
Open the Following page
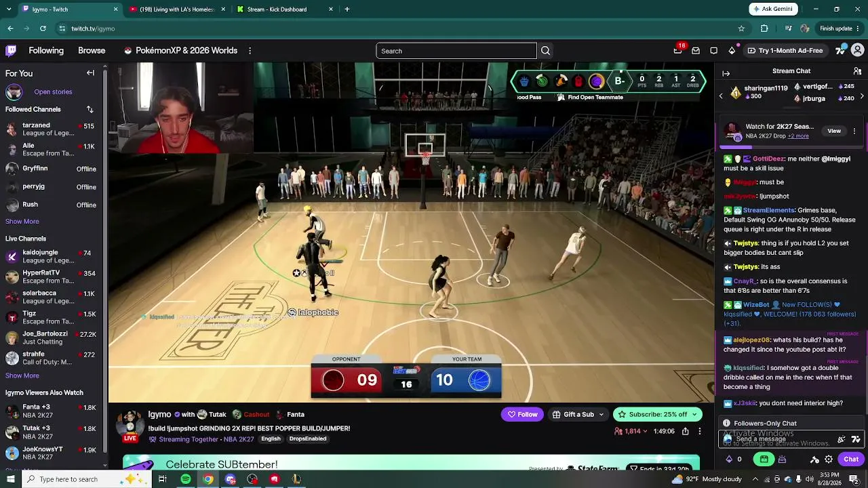point(46,51)
